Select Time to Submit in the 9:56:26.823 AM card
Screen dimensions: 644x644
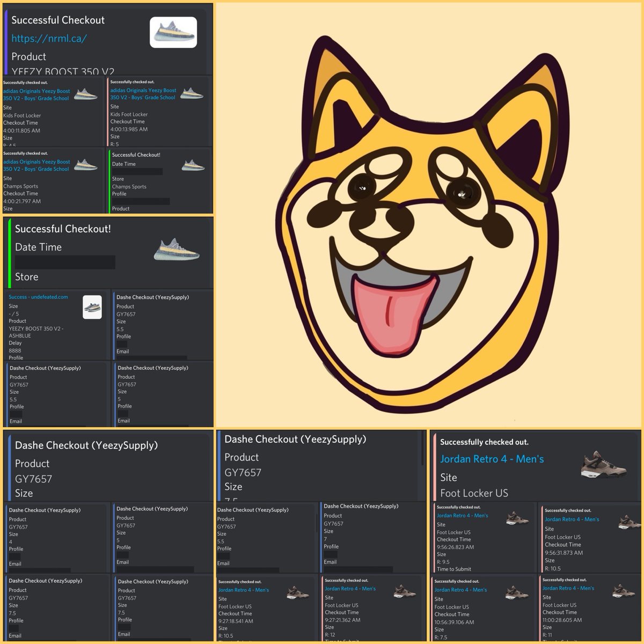454,569
